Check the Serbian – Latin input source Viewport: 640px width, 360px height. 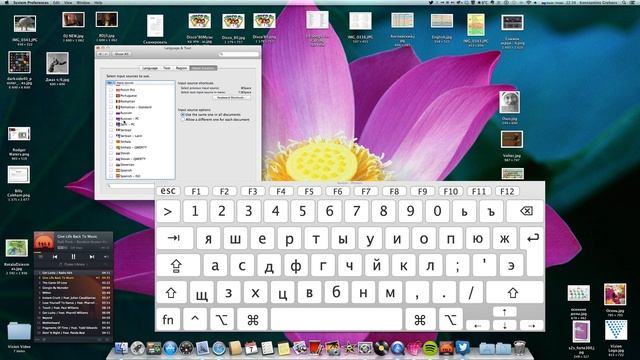[111, 136]
